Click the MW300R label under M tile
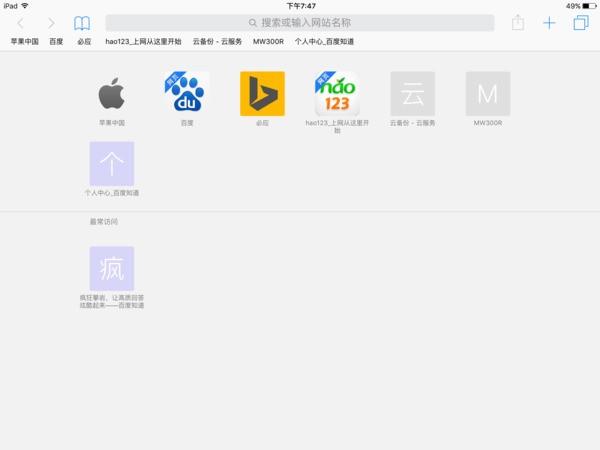The width and height of the screenshot is (600, 450). pos(488,123)
